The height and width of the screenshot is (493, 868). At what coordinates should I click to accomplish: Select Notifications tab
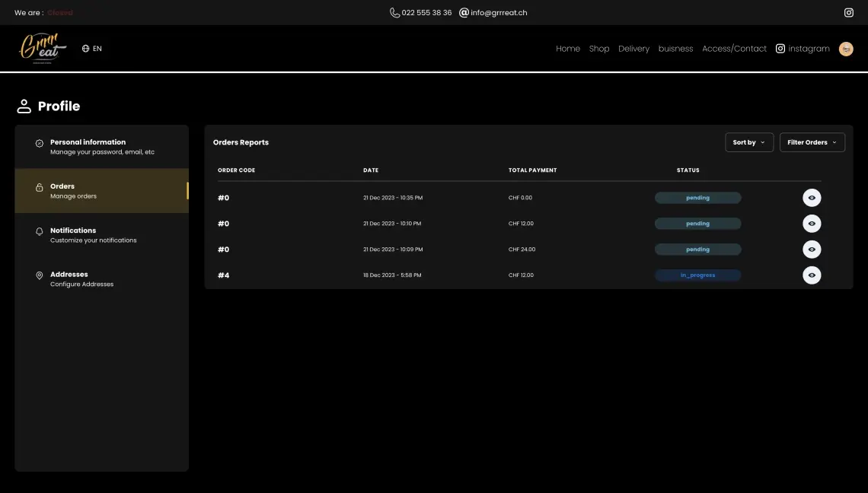(x=102, y=234)
